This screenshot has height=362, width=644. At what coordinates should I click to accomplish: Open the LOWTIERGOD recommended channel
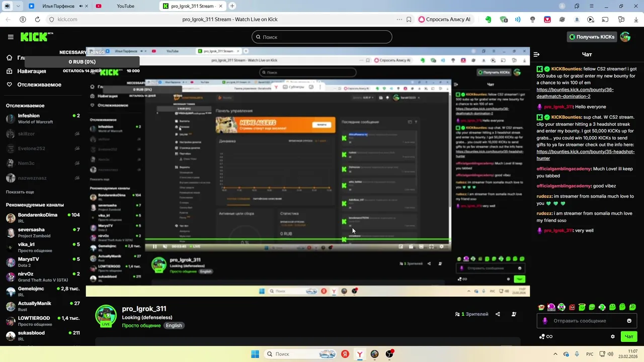tap(43, 321)
